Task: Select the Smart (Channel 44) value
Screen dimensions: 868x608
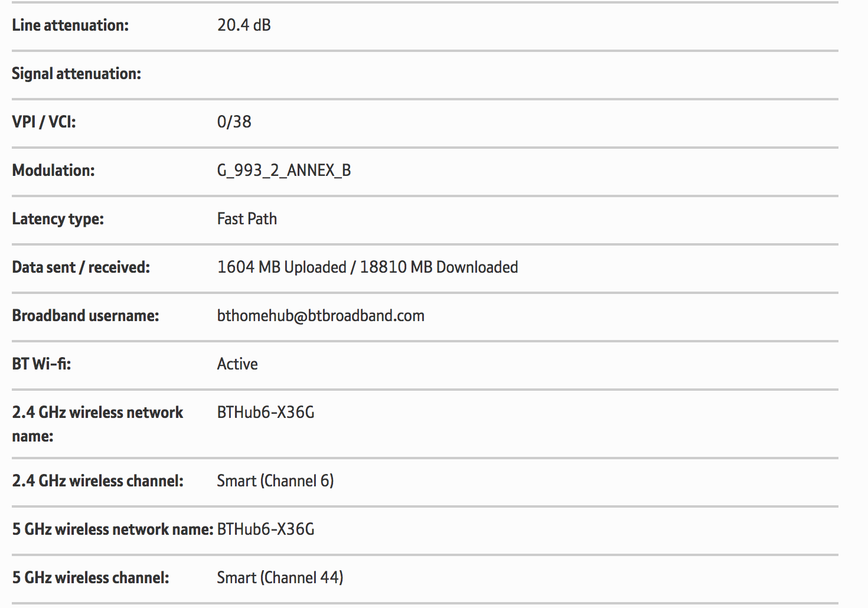Action: [x=280, y=578]
